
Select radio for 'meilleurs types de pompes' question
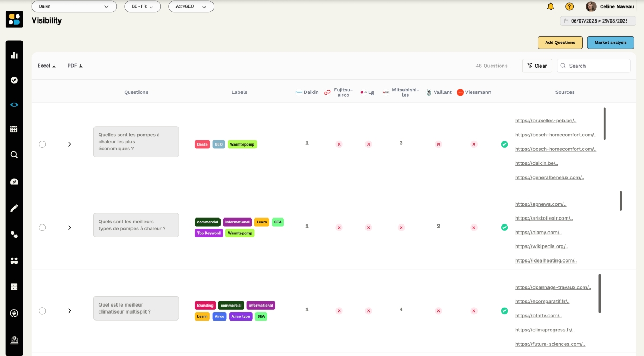pyautogui.click(x=42, y=228)
